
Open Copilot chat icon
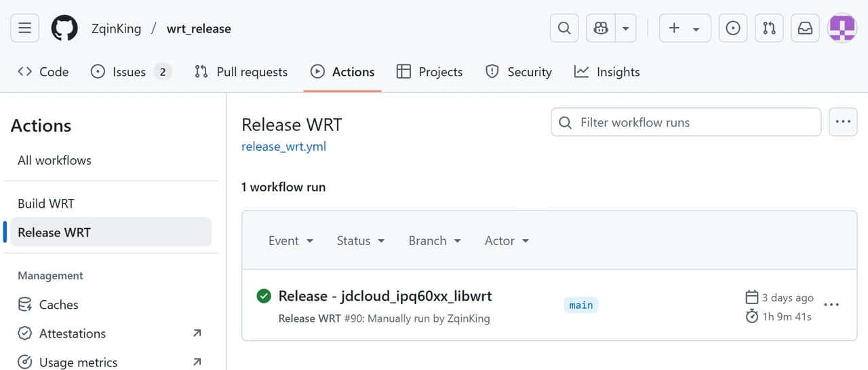601,28
